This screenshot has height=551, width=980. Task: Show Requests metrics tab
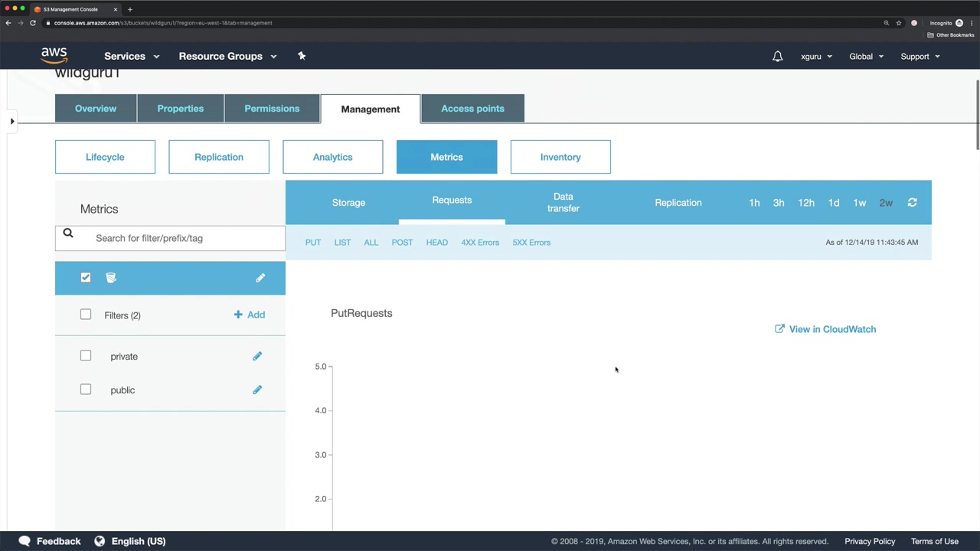452,201
